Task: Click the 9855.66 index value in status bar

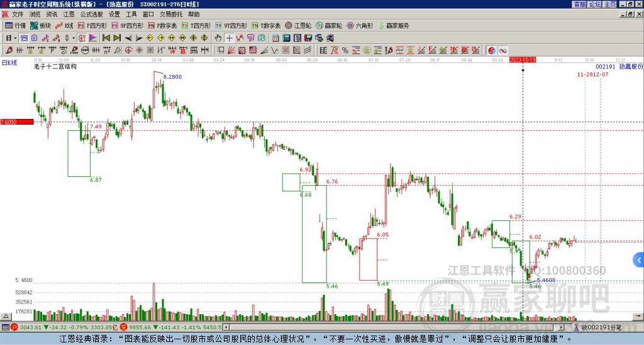Action: (x=140, y=327)
